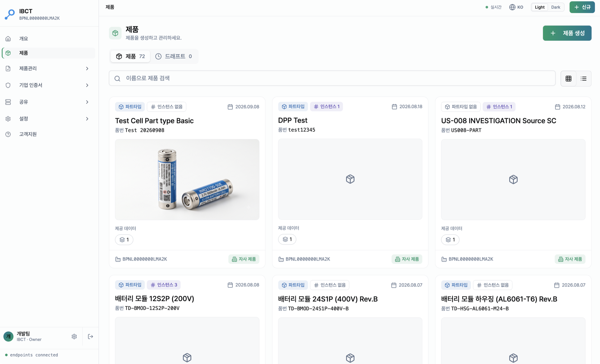Click the green 제품 header cube icon
This screenshot has width=600, height=364.
pyautogui.click(x=115, y=33)
